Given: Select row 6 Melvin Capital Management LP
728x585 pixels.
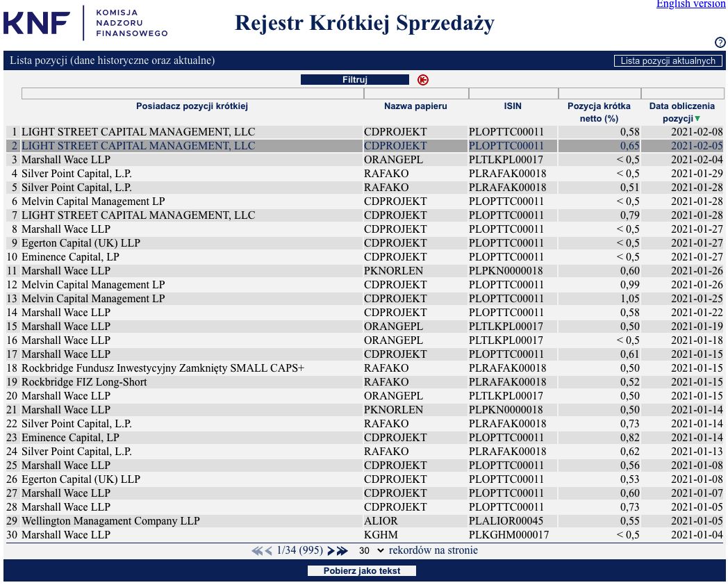Looking at the screenshot, I should tap(365, 201).
